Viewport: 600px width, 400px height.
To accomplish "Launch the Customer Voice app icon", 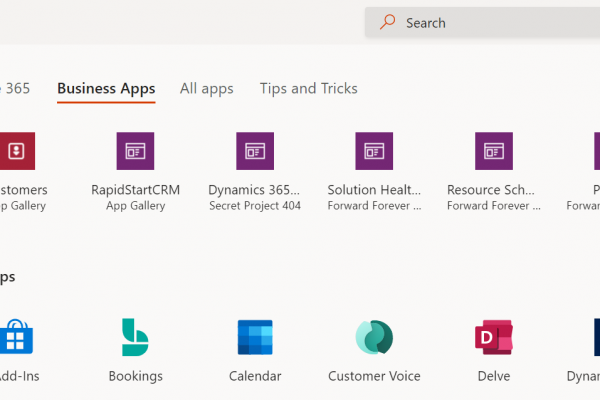I will tap(374, 337).
